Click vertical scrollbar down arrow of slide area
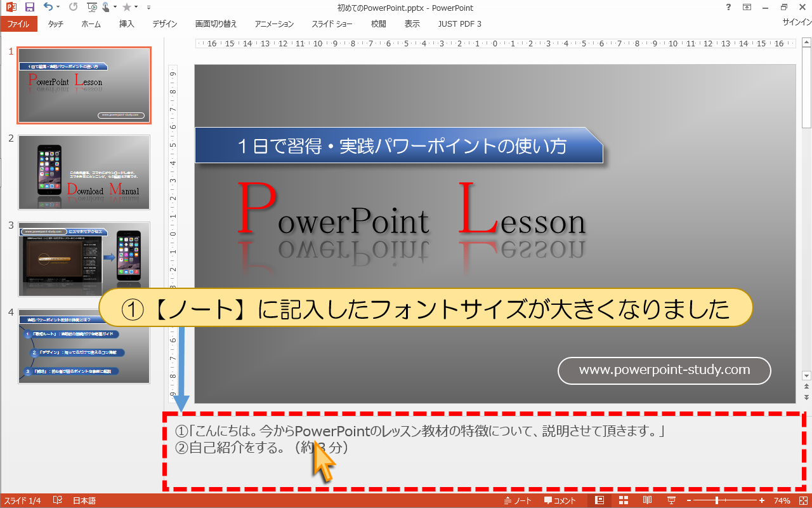The image size is (812, 508). click(x=806, y=375)
